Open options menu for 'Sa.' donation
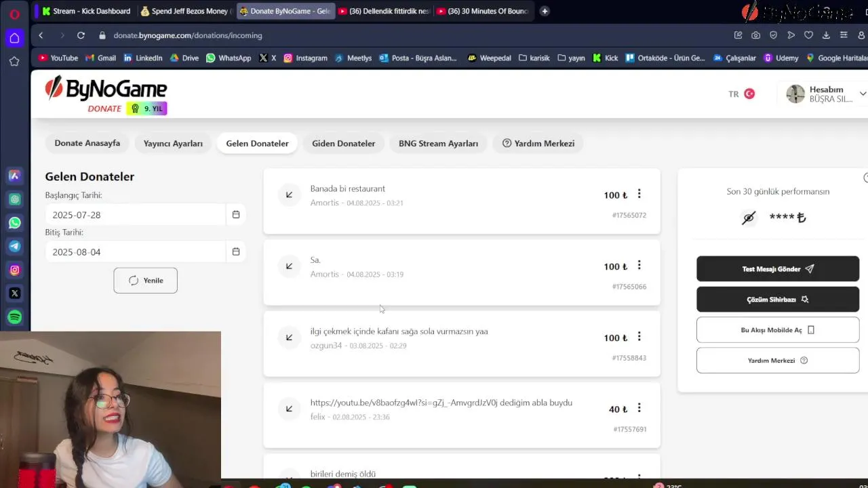Image resolution: width=868 pixels, height=488 pixels. click(x=639, y=265)
